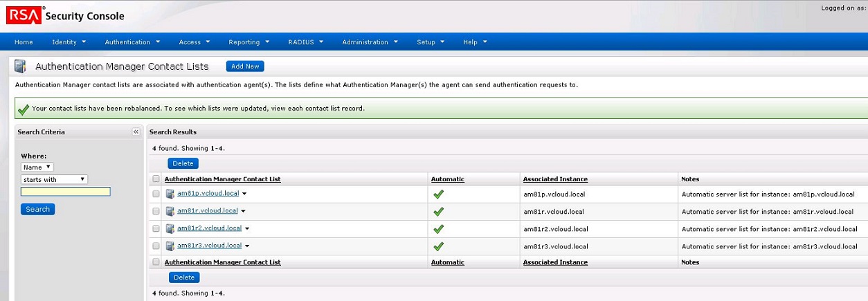Open the 'starts with' condition dropdown
This screenshot has width=868, height=301.
coord(54,179)
